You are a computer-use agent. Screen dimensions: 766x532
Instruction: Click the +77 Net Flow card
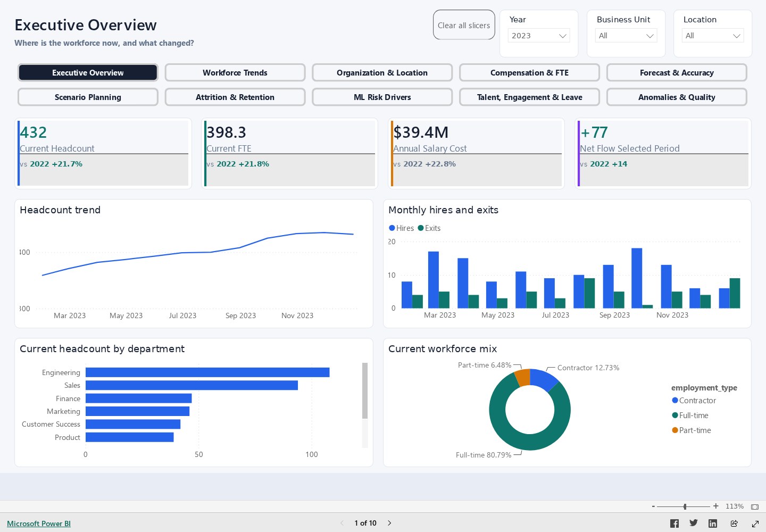coord(663,153)
